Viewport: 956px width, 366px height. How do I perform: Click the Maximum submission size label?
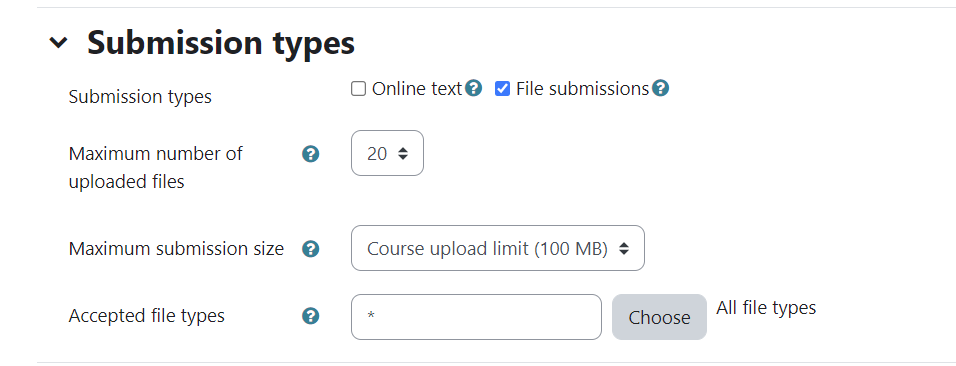176,249
